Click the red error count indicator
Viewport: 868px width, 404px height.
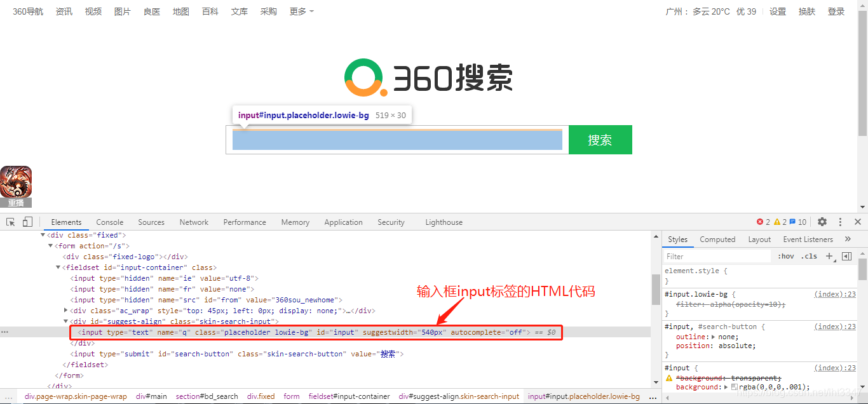(763, 222)
